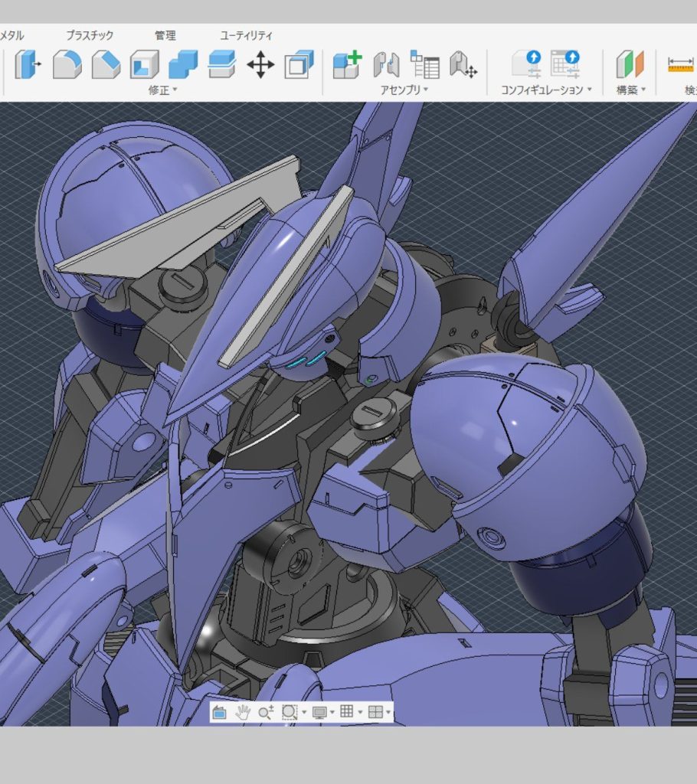Click the table-list icon in the アセンブリ group
The width and height of the screenshot is (697, 784).
tap(425, 64)
